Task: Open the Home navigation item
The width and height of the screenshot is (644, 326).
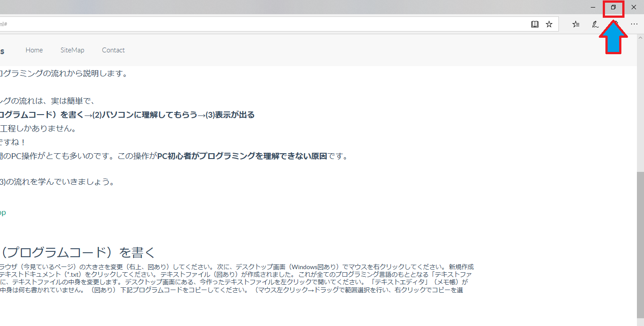Action: pos(34,50)
